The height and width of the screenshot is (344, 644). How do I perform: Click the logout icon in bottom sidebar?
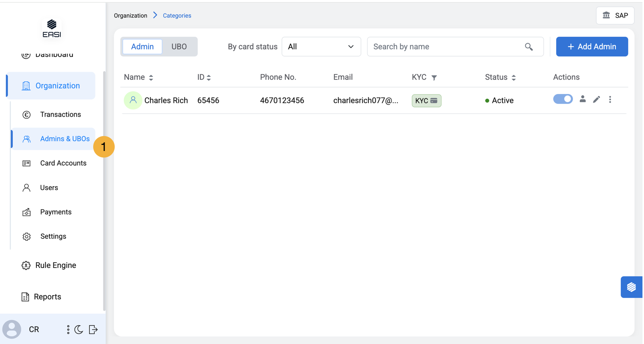tap(93, 329)
